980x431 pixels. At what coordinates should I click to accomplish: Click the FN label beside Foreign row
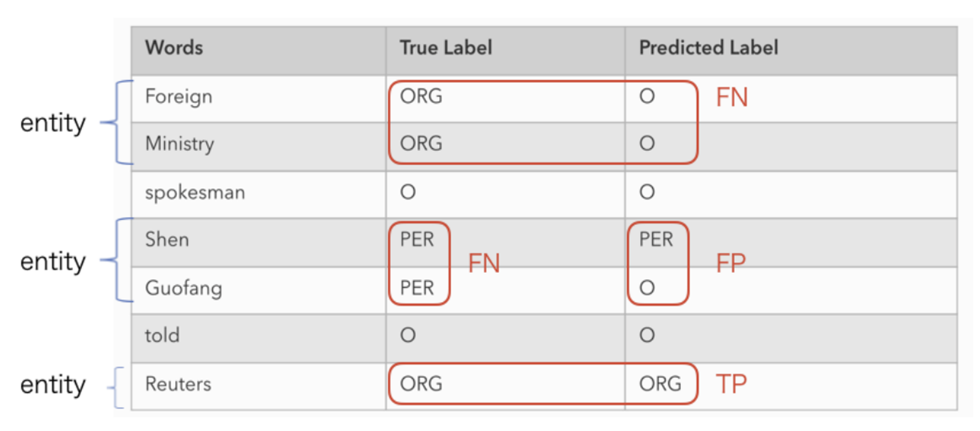732,97
